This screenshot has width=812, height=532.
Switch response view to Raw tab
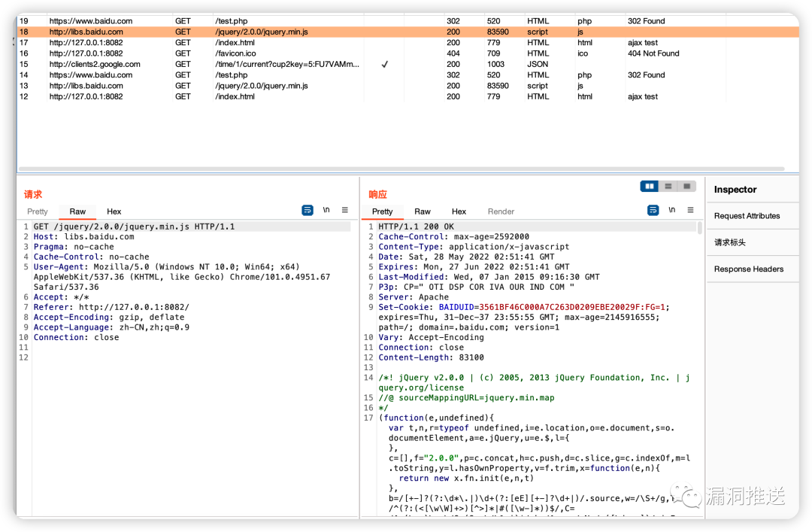point(423,211)
